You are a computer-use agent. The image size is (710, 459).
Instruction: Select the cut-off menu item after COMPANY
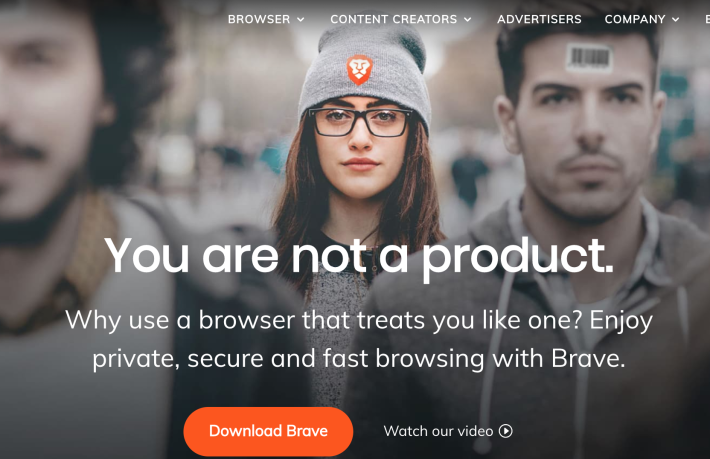707,19
